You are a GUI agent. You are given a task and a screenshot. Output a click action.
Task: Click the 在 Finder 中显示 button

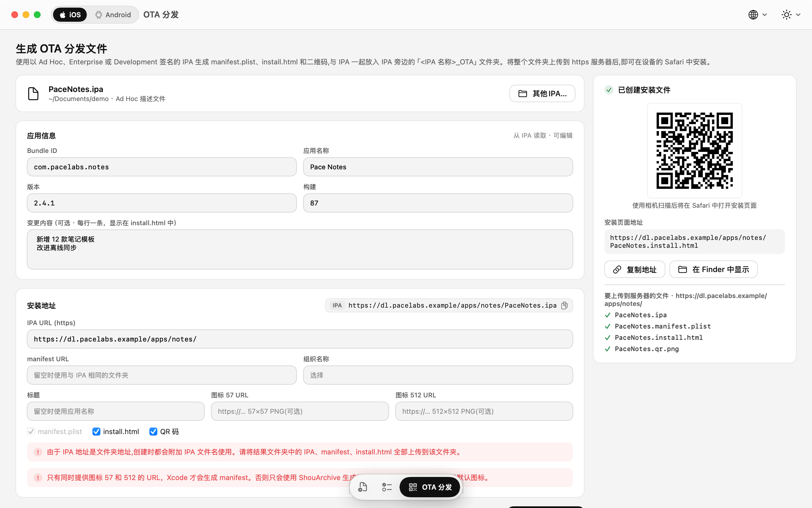pos(713,269)
